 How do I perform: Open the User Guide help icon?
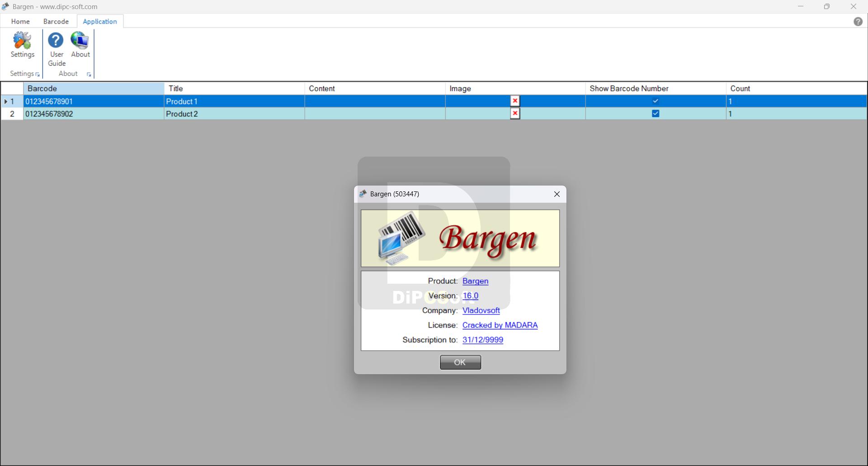[57, 49]
